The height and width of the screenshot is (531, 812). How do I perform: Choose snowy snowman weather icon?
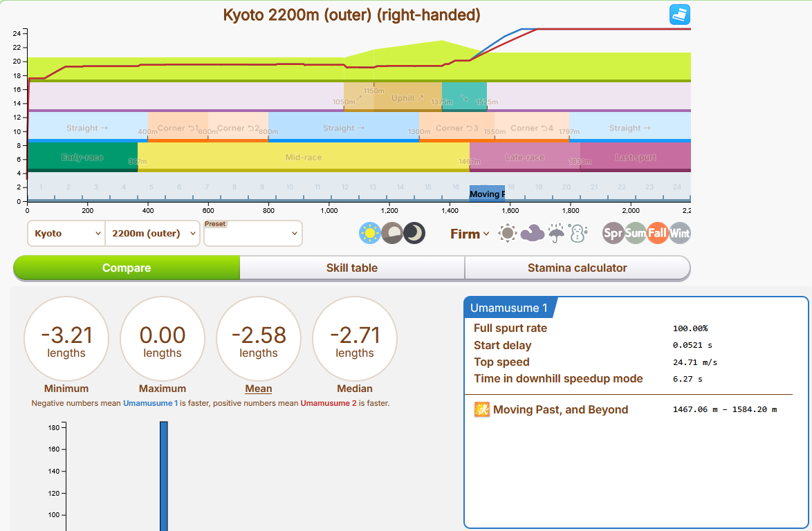click(578, 234)
